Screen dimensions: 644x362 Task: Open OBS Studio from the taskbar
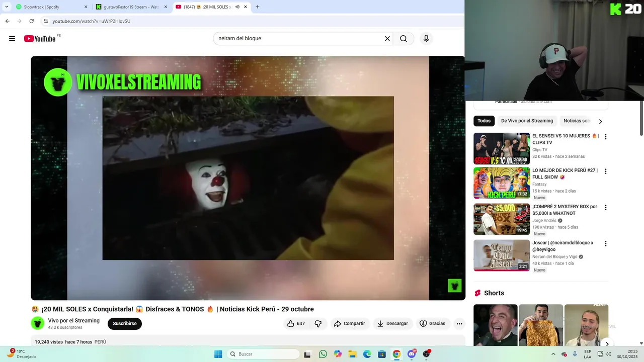pyautogui.click(x=427, y=354)
